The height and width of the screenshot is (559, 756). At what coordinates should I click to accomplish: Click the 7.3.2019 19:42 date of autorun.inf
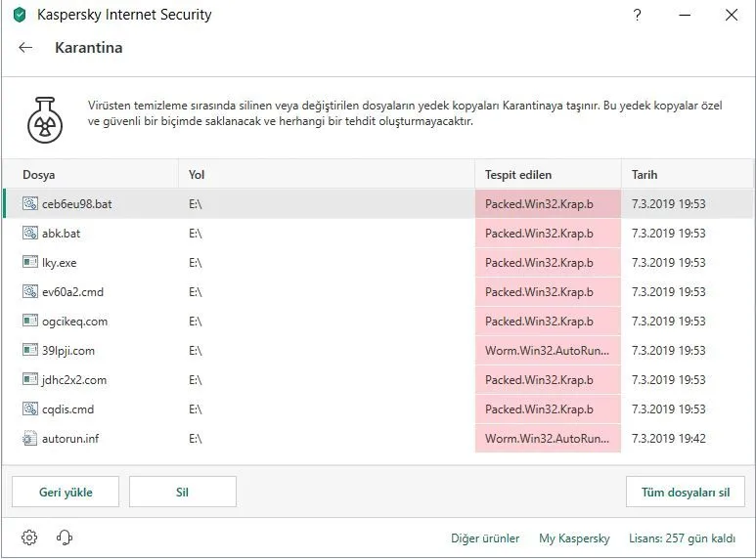pyautogui.click(x=669, y=439)
